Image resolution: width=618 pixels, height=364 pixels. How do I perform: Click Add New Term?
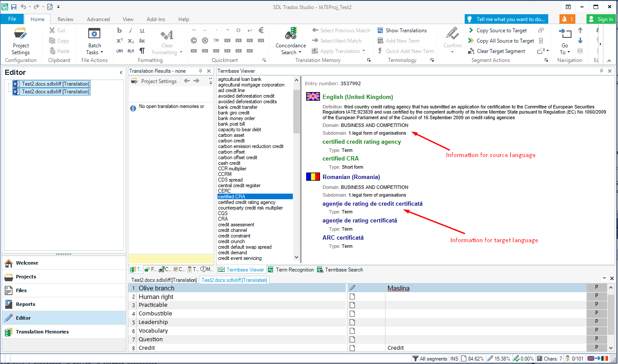(x=398, y=41)
